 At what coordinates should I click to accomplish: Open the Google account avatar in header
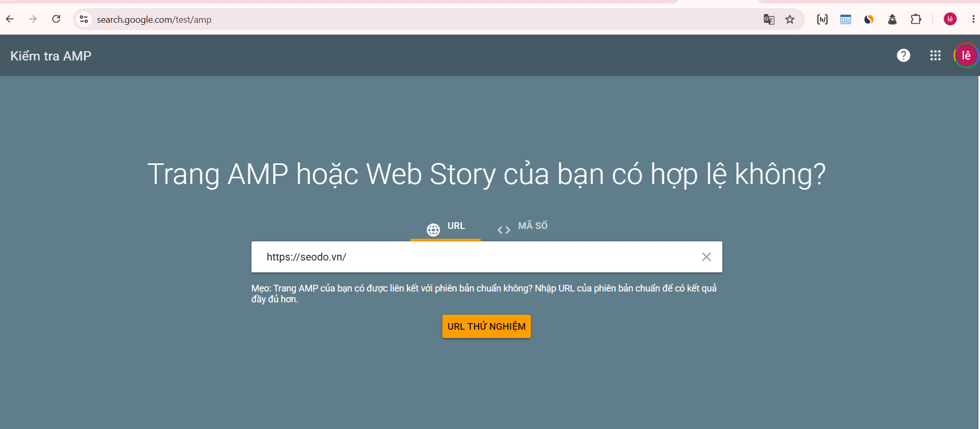pyautogui.click(x=966, y=55)
